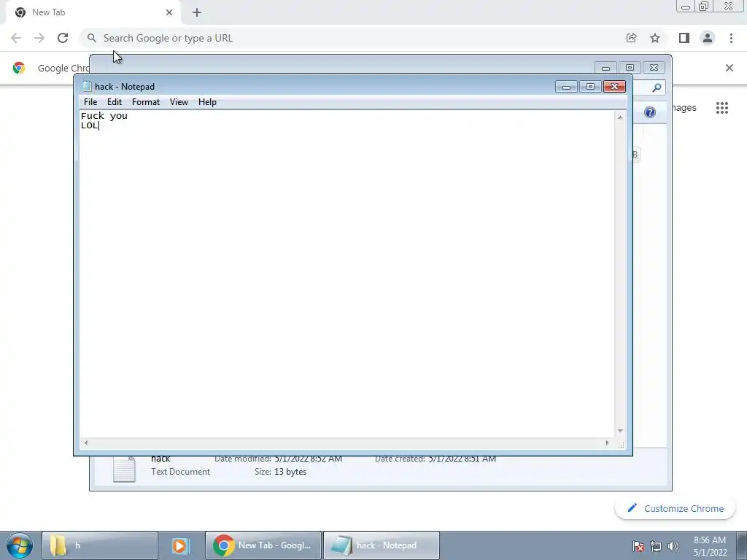Bookmark this tab with the star icon
The image size is (747, 560).
655,38
